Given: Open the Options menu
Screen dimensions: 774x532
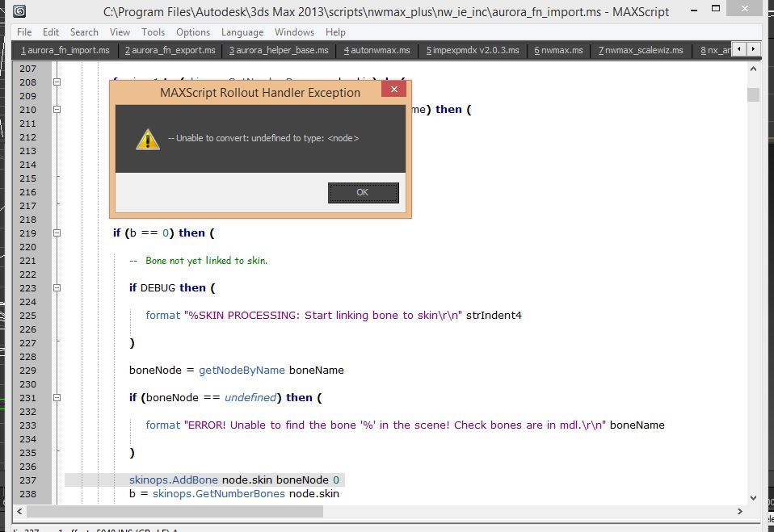Looking at the screenshot, I should (x=193, y=32).
